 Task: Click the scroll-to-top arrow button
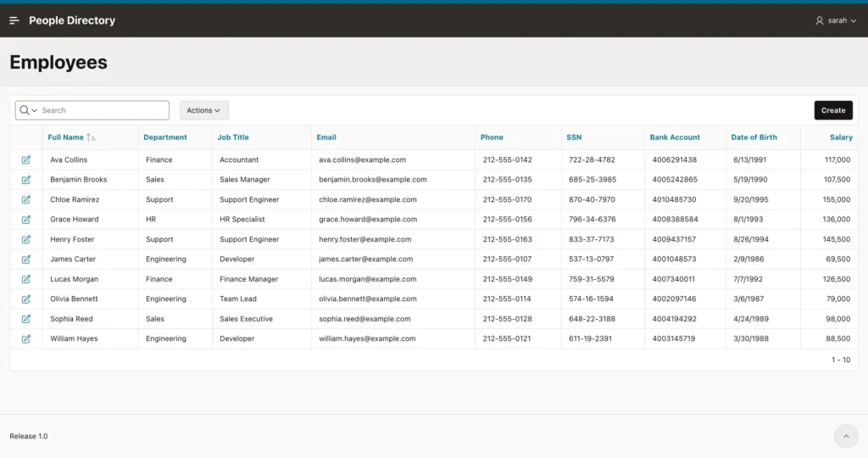pos(846,437)
